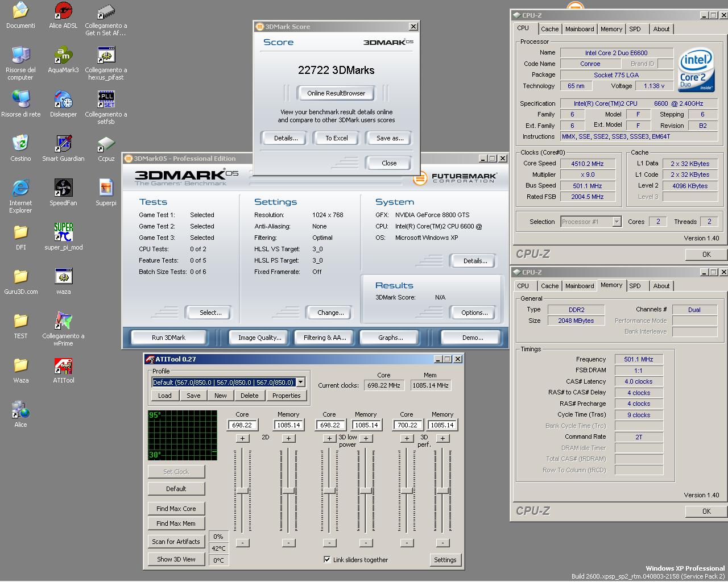
Task: Click Show 3D View button
Action: pos(176,559)
